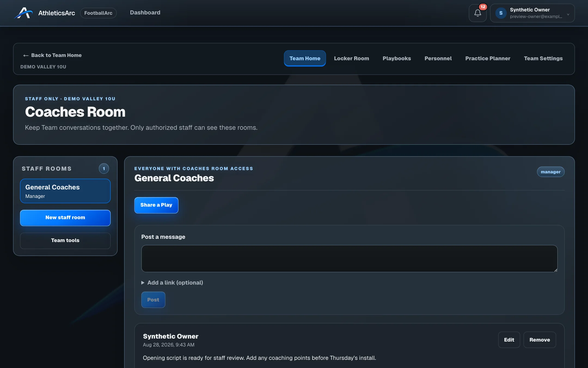Viewport: 588px width, 368px height.
Task: Open the Locker Room tab
Action: (351, 58)
